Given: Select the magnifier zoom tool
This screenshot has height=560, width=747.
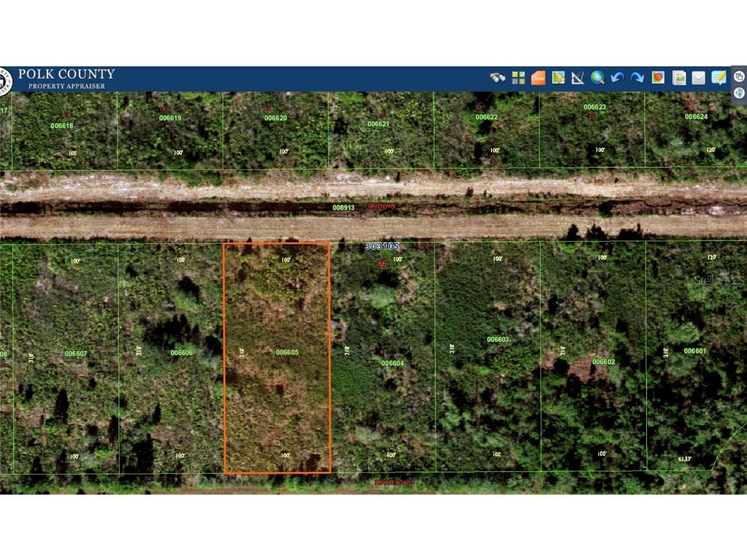Looking at the screenshot, I should 598,78.
